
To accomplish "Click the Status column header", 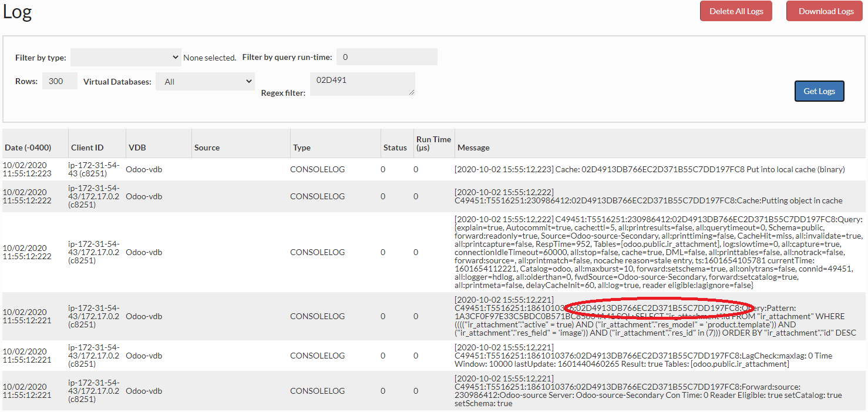I will [395, 148].
